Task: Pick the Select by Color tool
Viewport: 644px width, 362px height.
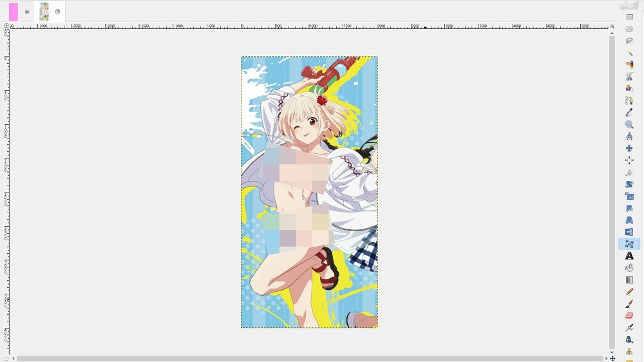Action: (629, 64)
